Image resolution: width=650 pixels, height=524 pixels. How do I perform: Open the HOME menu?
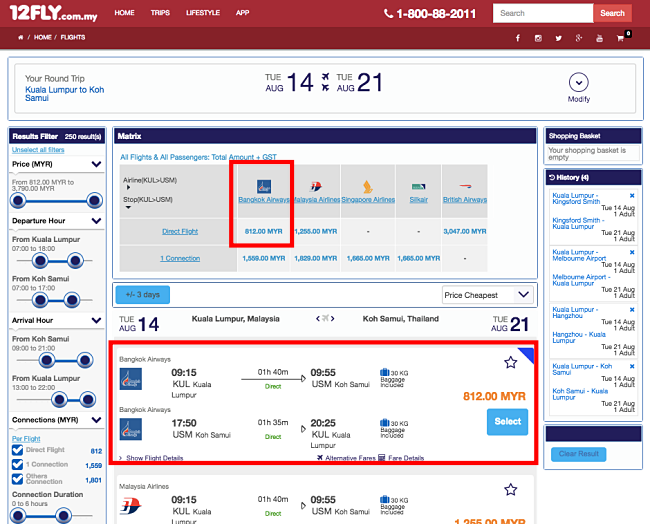(124, 13)
